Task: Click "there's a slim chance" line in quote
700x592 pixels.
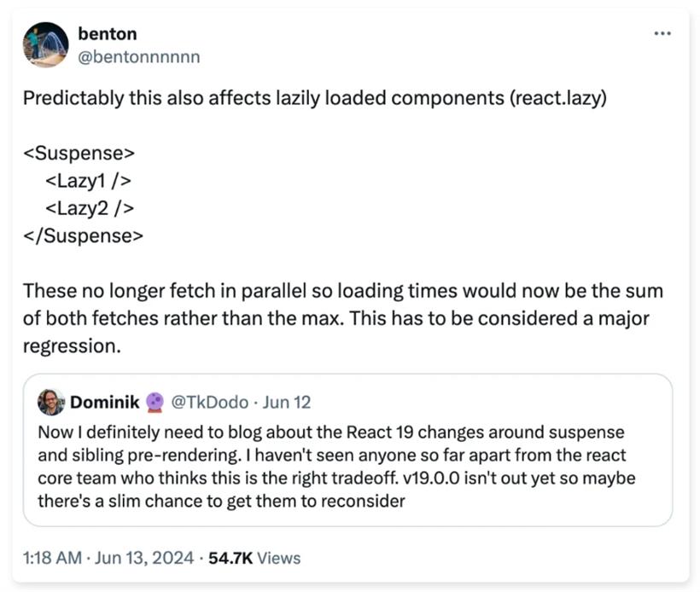Action: click(x=221, y=501)
